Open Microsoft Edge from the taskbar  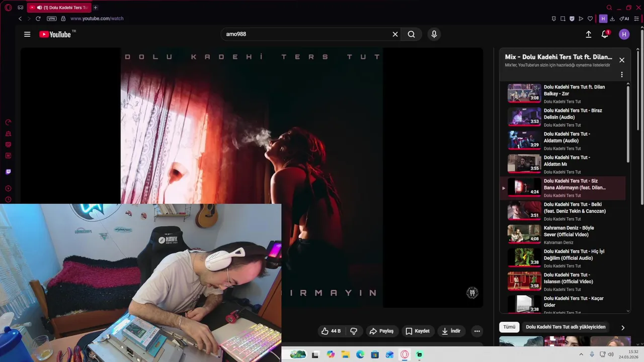360,354
